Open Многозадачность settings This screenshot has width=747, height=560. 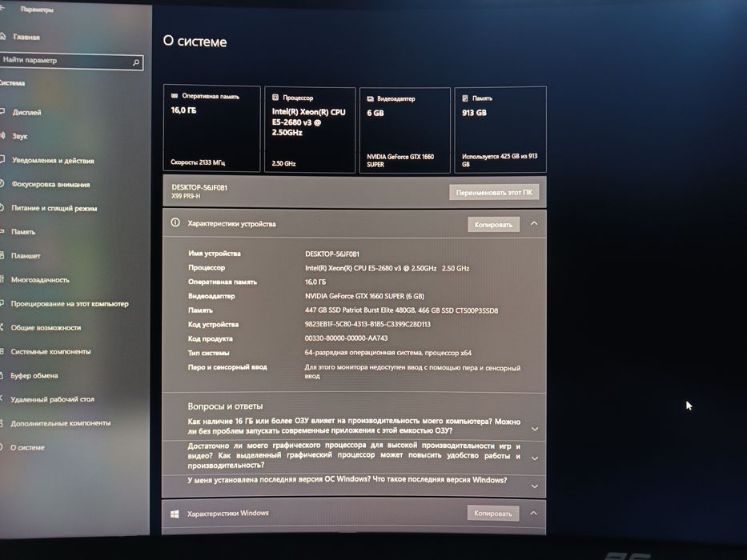[x=40, y=280]
